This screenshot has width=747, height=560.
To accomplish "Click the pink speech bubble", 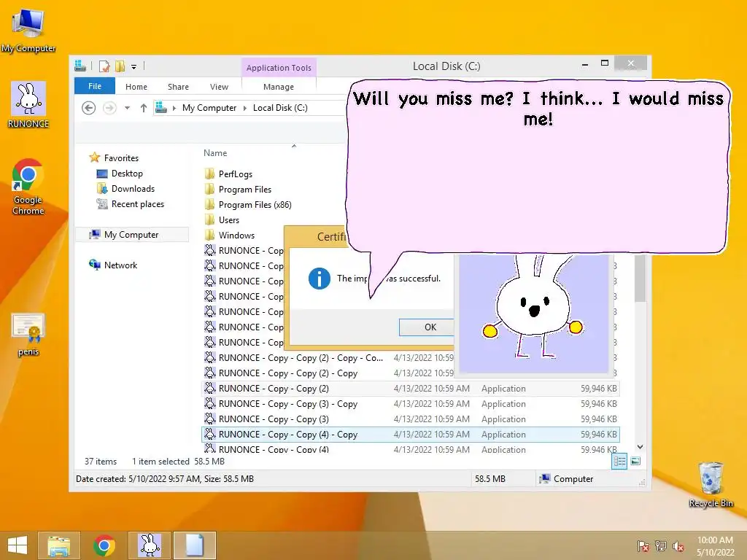I will [x=538, y=167].
